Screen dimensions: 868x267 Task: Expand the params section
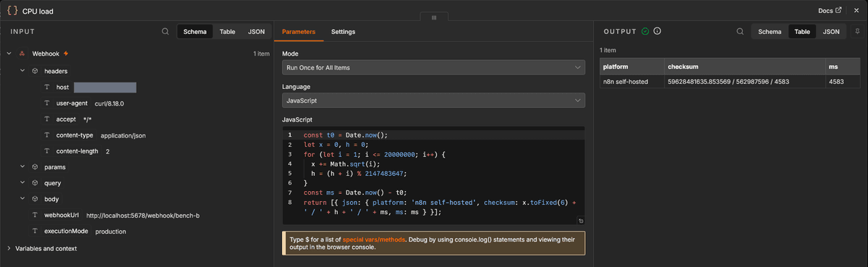[22, 167]
